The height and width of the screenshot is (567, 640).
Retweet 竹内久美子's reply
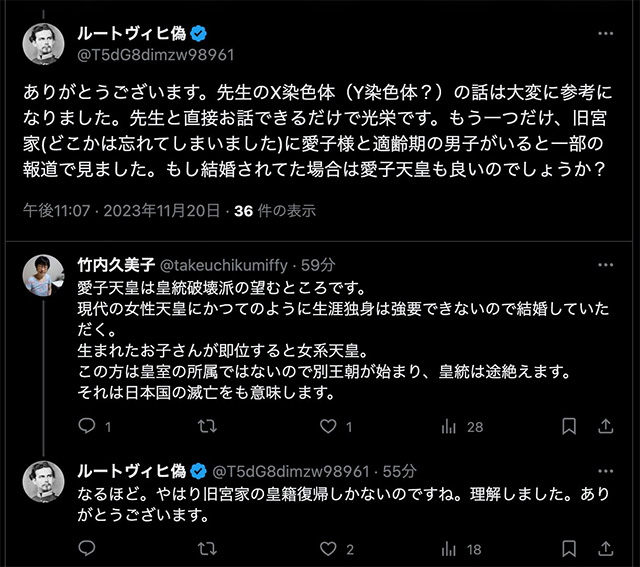point(208,427)
